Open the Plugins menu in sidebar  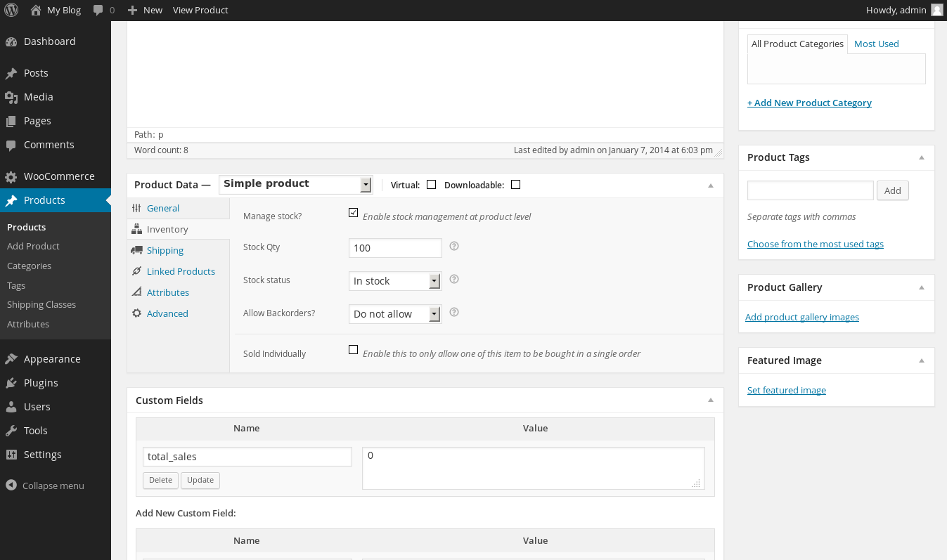point(41,383)
